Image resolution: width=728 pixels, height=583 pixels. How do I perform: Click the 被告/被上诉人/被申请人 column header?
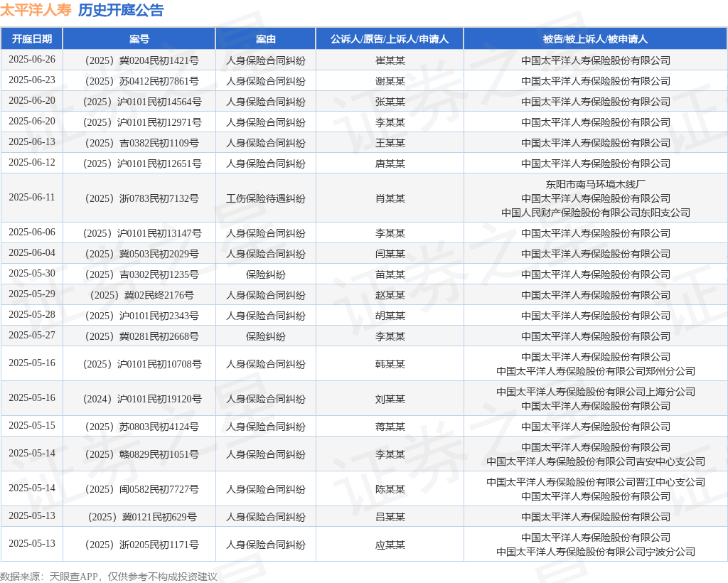click(x=595, y=39)
